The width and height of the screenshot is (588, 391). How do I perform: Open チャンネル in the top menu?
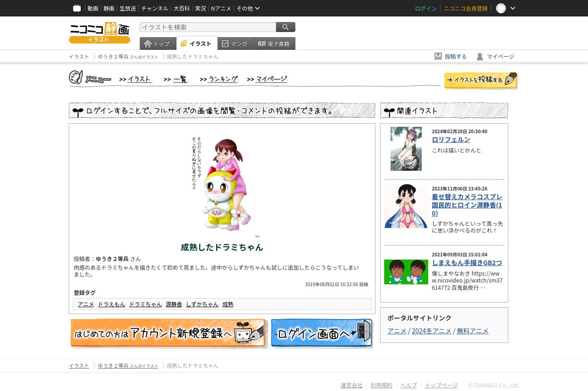155,8
